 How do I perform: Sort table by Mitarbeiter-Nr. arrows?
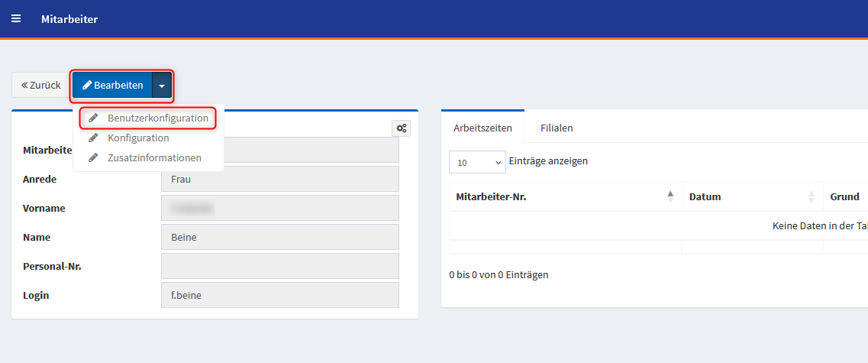[x=670, y=197]
